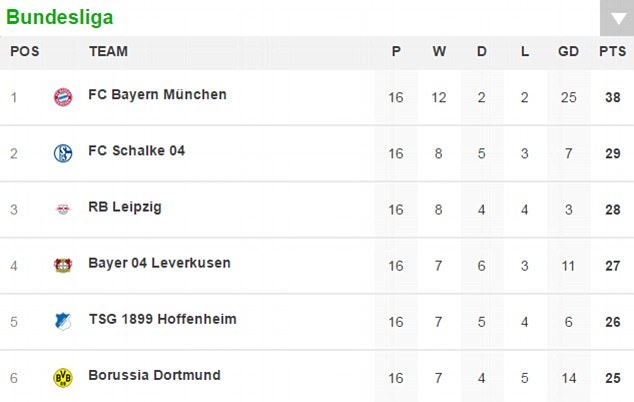The height and width of the screenshot is (402, 634).
Task: Click the FC Bayern München club crest
Action: [x=63, y=97]
